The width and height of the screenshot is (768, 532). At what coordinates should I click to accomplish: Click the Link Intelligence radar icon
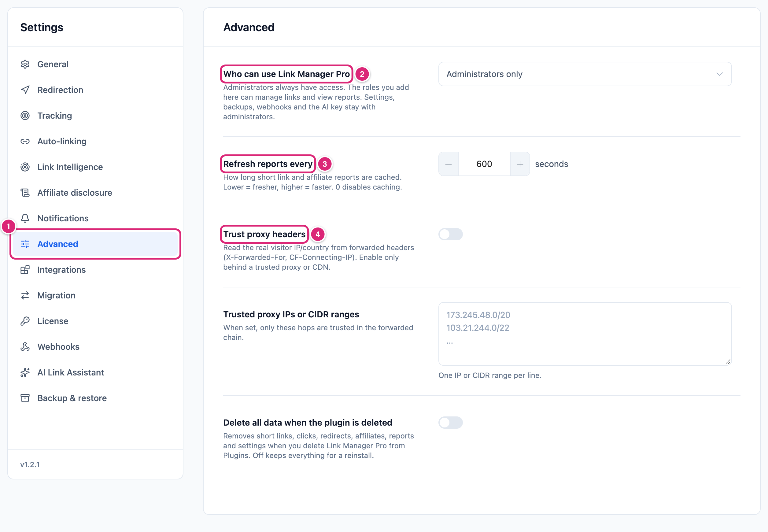click(25, 167)
